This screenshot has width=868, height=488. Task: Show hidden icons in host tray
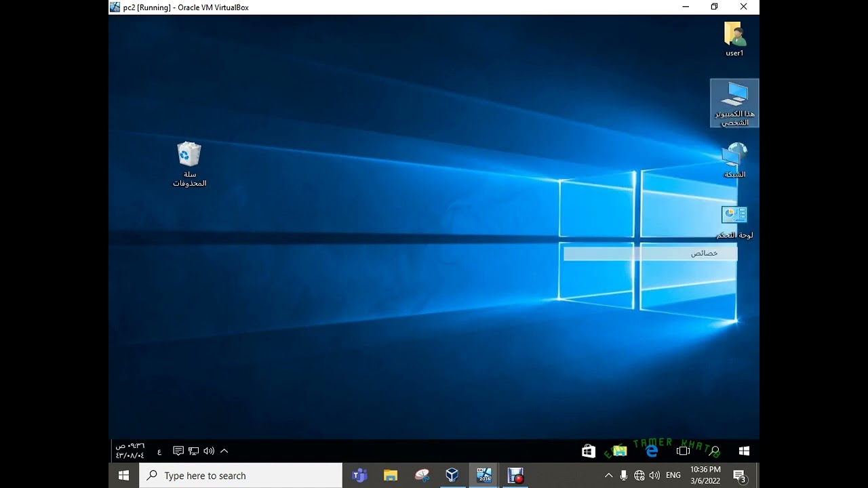coord(608,476)
